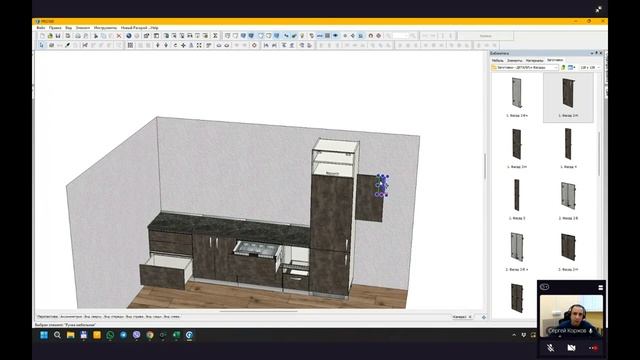The height and width of the screenshot is (360, 640).
Task: Click the library panel vertical scrollbar
Action: pyautogui.click(x=599, y=153)
